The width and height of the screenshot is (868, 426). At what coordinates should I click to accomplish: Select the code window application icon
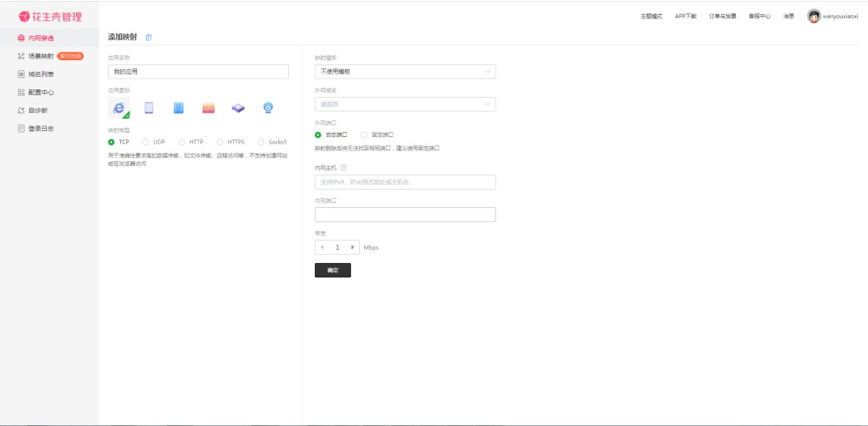point(208,108)
